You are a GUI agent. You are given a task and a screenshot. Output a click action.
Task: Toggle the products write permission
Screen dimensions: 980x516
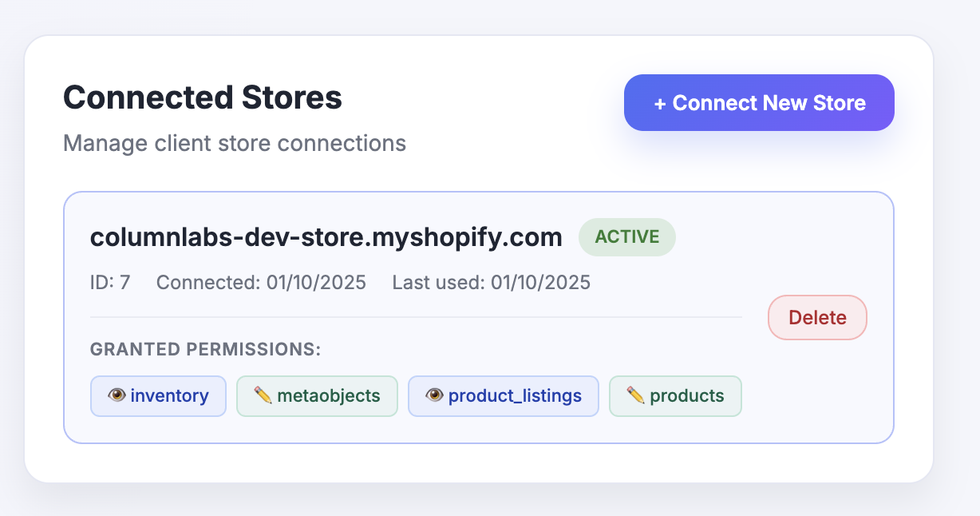click(x=675, y=395)
